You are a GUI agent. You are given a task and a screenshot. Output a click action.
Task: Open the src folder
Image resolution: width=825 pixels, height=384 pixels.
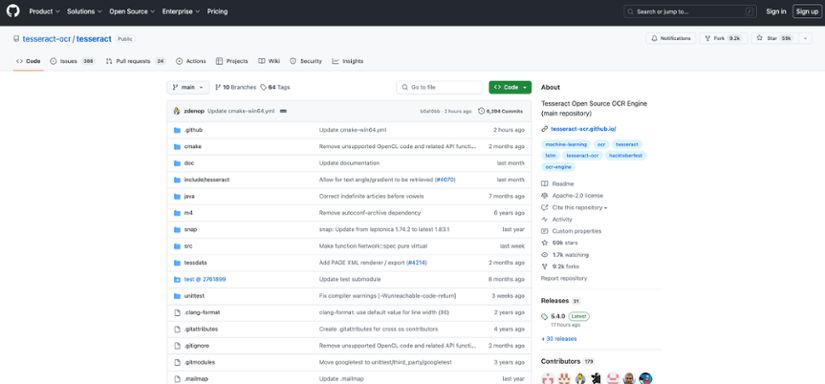pyautogui.click(x=188, y=246)
